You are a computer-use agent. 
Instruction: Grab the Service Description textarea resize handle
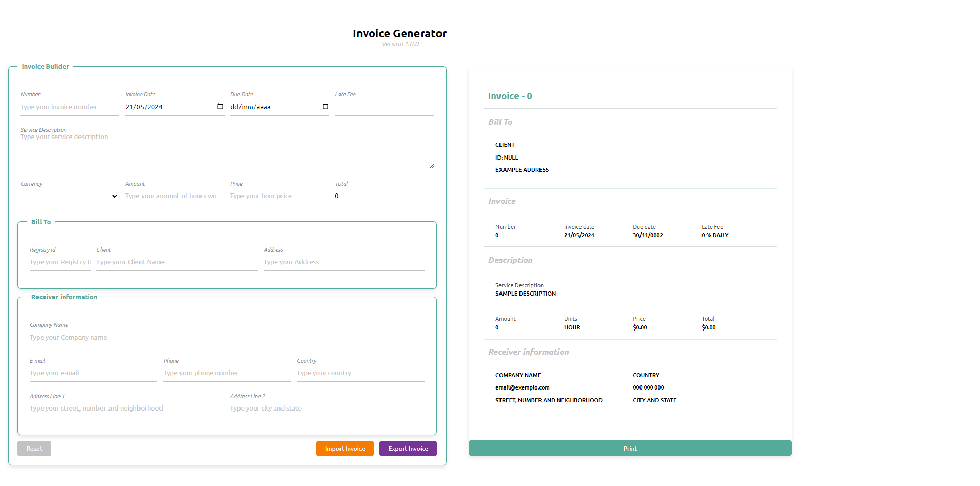click(432, 166)
